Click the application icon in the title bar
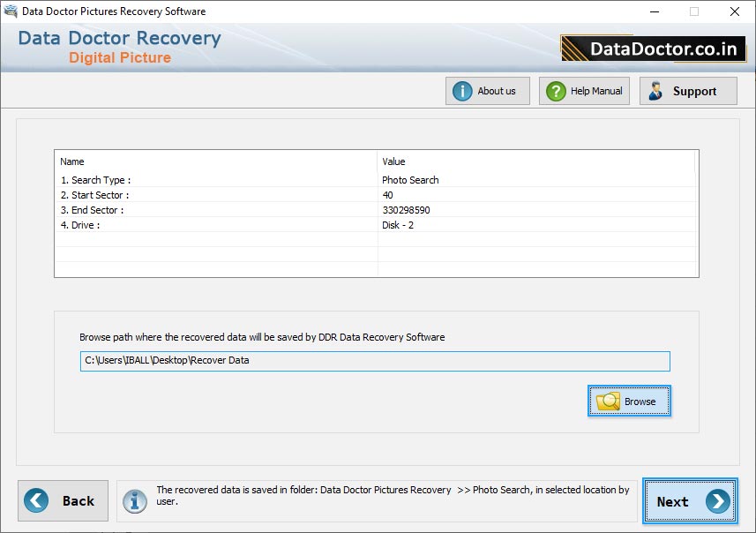Screen dimensions: 756x533 click(x=10, y=11)
